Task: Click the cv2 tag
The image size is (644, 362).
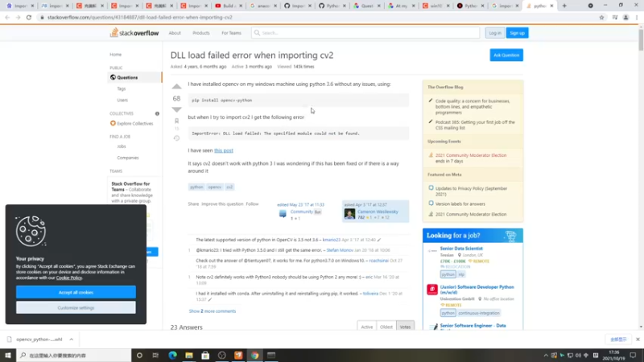Action: (229, 187)
